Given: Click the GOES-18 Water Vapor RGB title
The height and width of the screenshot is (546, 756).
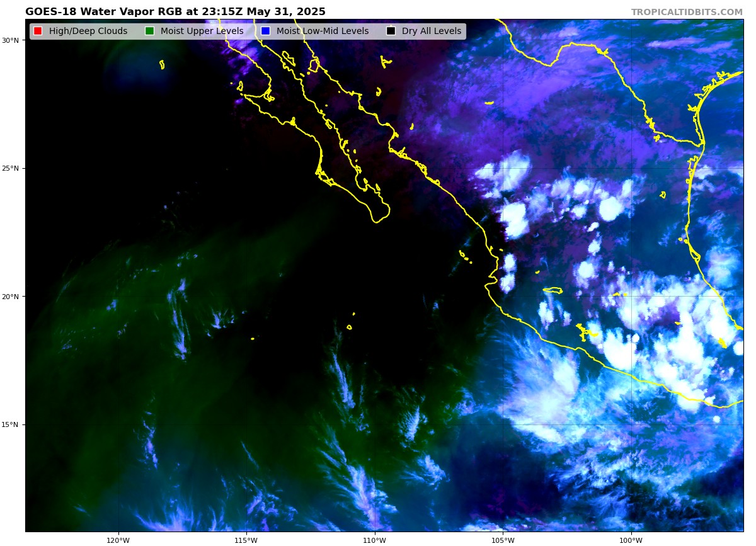Looking at the screenshot, I should point(175,12).
